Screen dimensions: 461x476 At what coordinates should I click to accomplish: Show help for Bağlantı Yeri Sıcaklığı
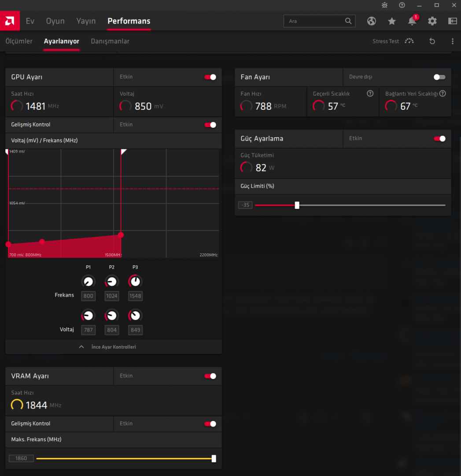[443, 93]
